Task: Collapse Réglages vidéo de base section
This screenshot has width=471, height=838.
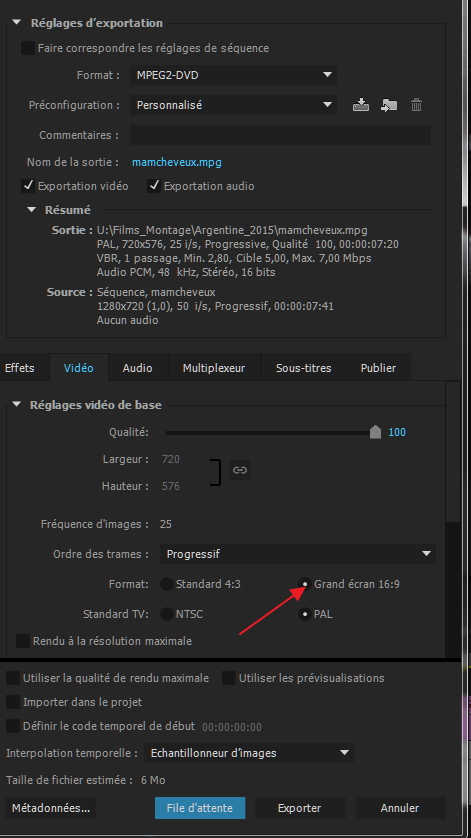Action: tap(18, 405)
